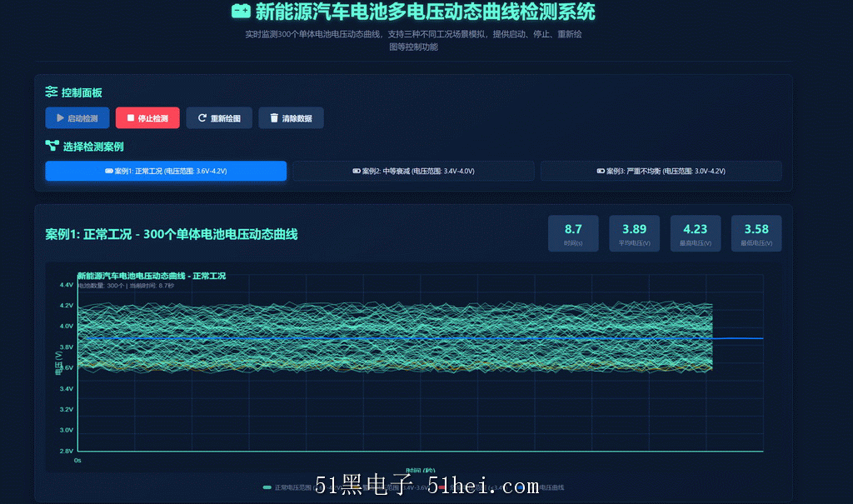Click the sliders icon beside 控制面板
Image resolution: width=853 pixels, height=504 pixels.
coord(52,92)
